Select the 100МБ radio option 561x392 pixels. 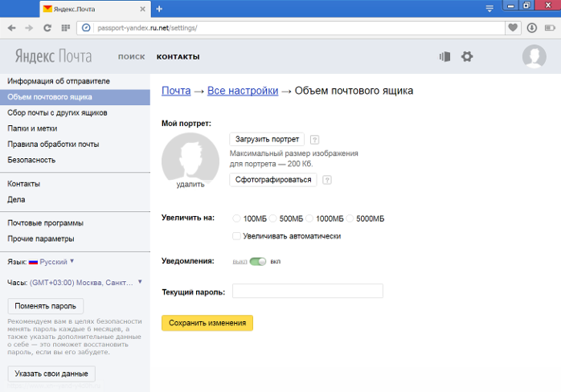pyautogui.click(x=236, y=218)
